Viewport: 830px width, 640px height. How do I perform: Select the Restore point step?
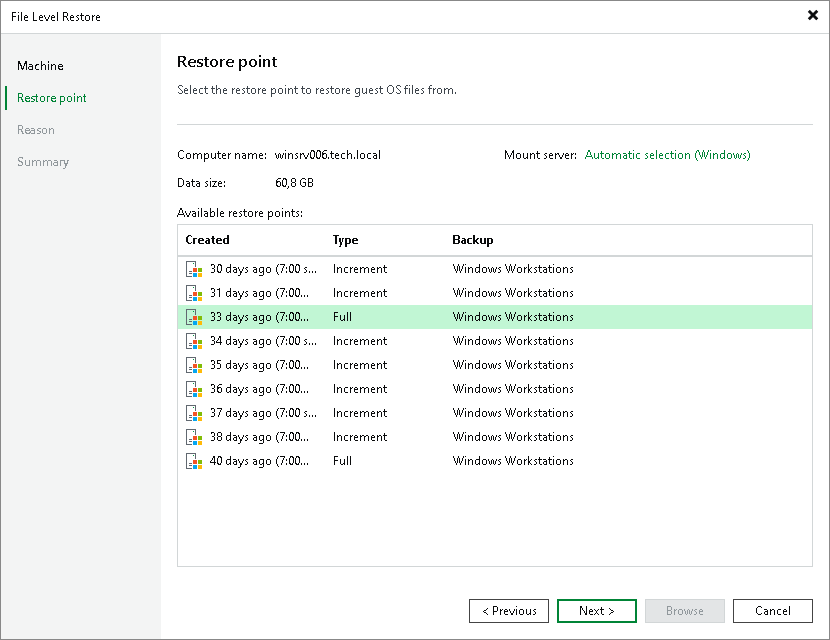(x=51, y=98)
